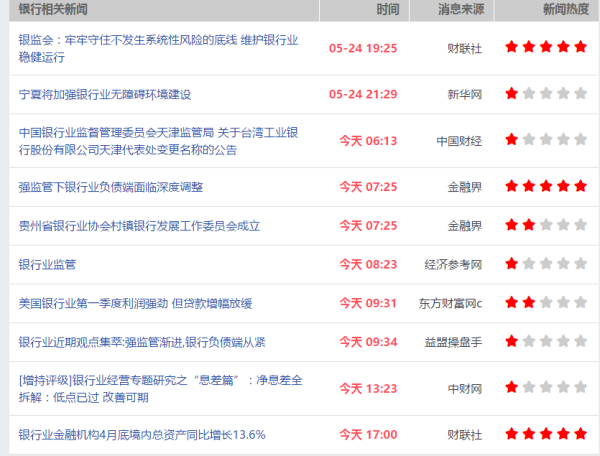Click source 新华网 in the 宁夏 row
Viewport: 600px width, 456px height.
[465, 94]
